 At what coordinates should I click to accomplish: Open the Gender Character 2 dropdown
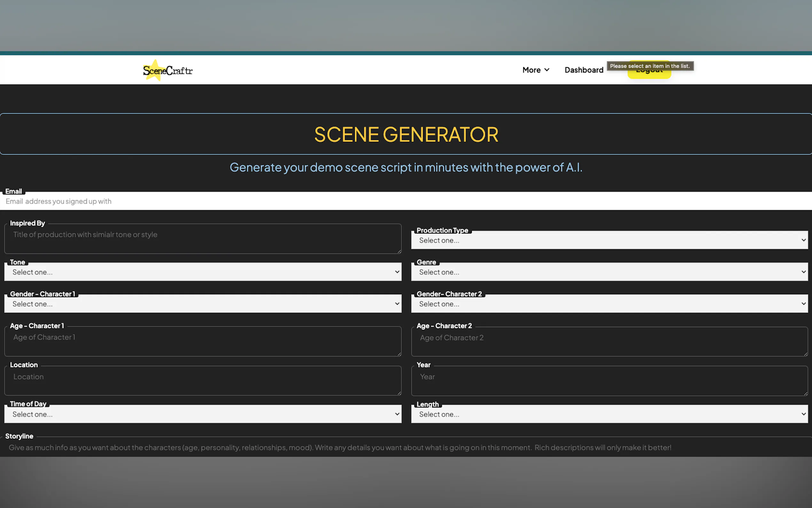pyautogui.click(x=609, y=304)
